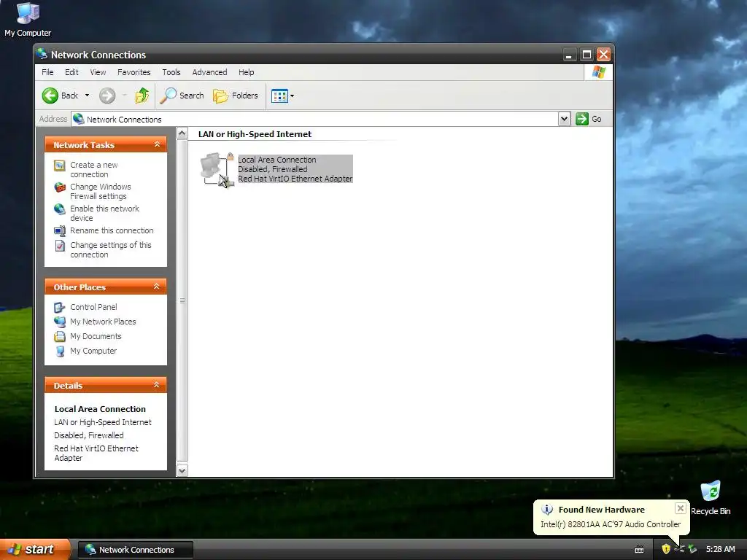Screen dimensions: 747x560
Task: Open the Search pane
Action: 182,96
